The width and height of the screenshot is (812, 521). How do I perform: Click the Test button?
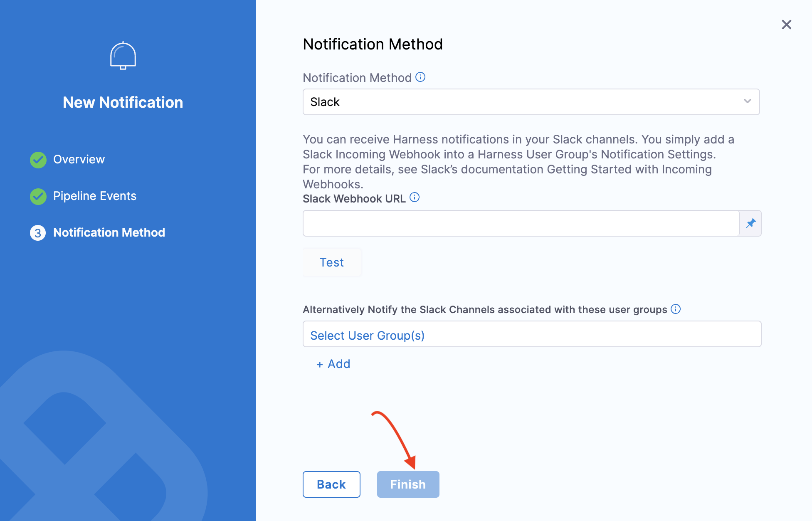(x=332, y=262)
